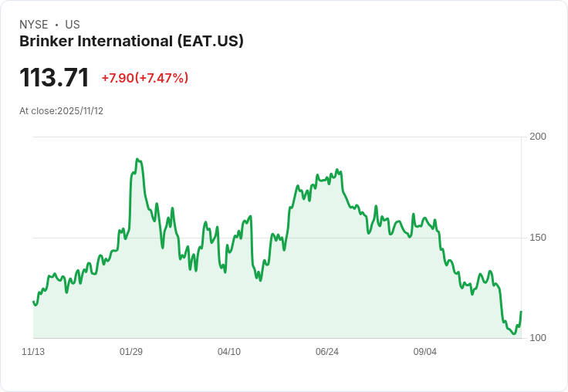This screenshot has width=568, height=392.
Task: Click the +7.90(+7.47%) price change
Action: [145, 78]
